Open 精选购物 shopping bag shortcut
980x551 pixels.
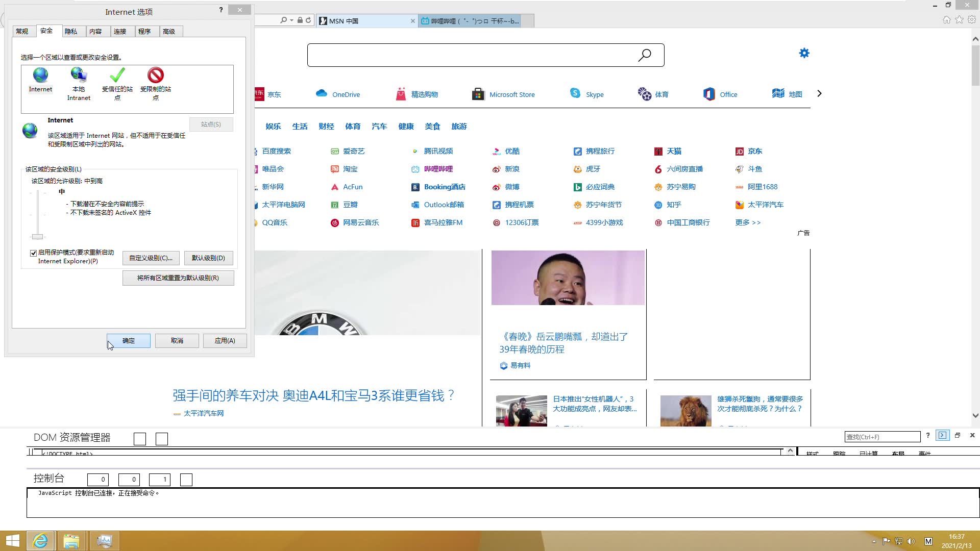(x=401, y=94)
